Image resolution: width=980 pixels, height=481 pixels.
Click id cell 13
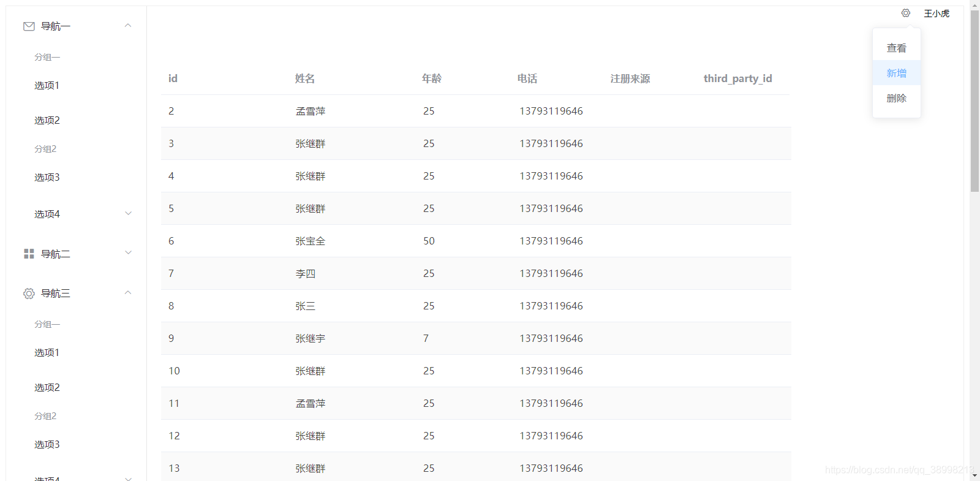(x=174, y=468)
